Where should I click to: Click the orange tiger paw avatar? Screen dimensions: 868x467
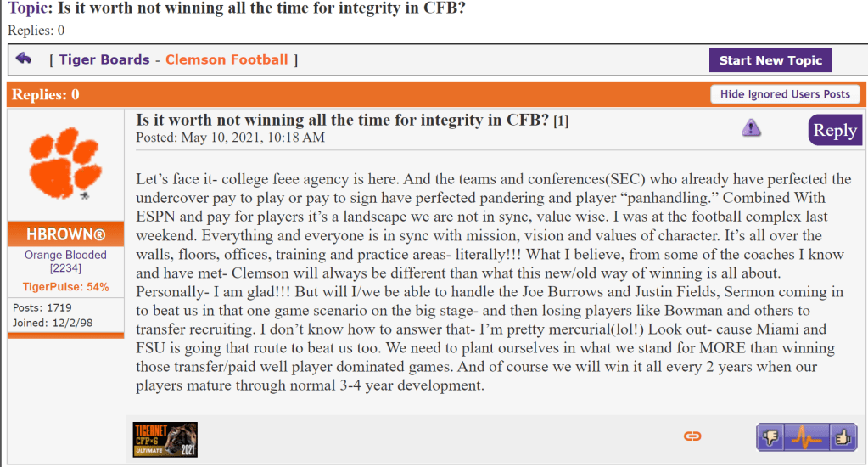tap(64, 164)
